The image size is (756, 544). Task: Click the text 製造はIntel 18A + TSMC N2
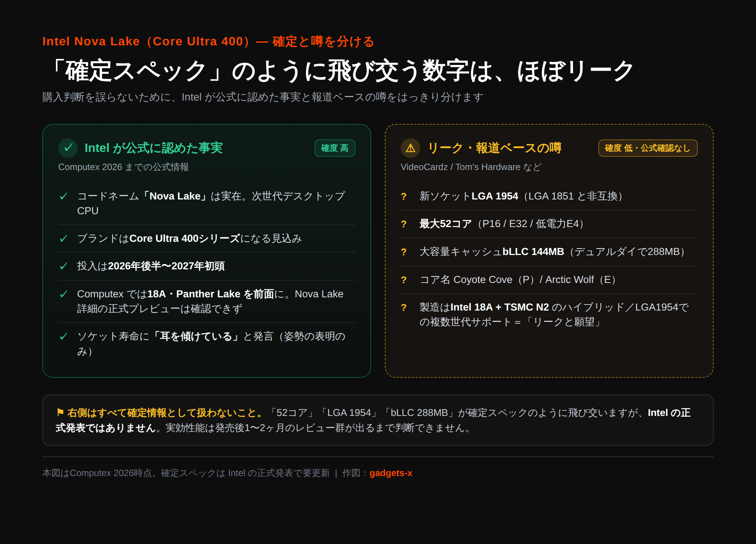[x=484, y=307]
